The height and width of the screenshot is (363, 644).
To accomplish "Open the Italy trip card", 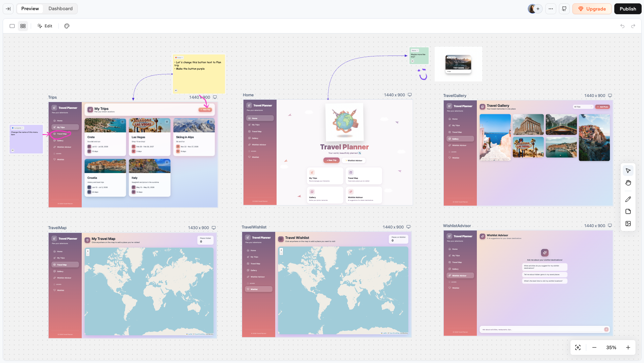I will pyautogui.click(x=150, y=177).
